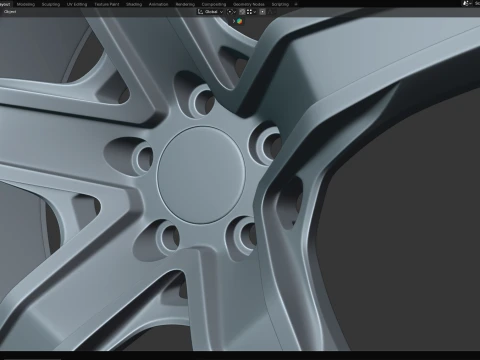The image size is (480, 360).
Task: Open the Rendering workspace tab
Action: tap(185, 4)
